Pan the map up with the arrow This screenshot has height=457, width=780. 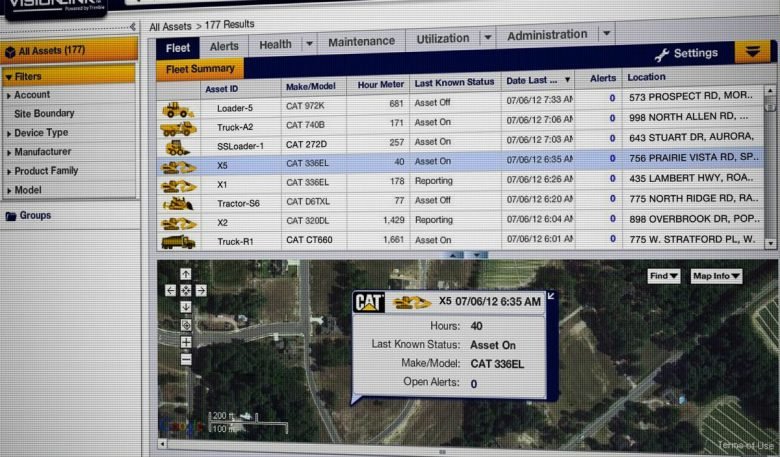[x=186, y=274]
